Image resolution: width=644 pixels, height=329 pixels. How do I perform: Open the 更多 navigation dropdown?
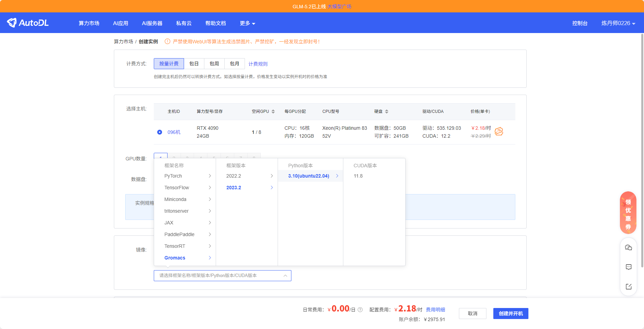(x=247, y=23)
